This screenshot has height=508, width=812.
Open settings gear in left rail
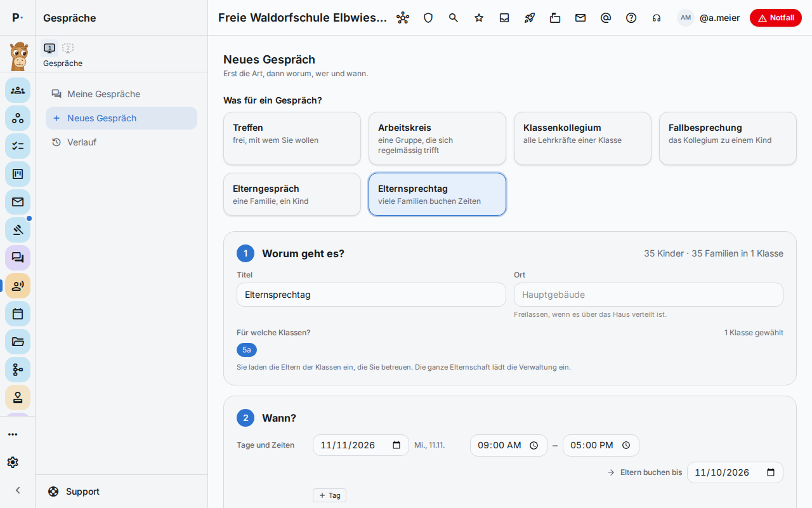point(13,462)
